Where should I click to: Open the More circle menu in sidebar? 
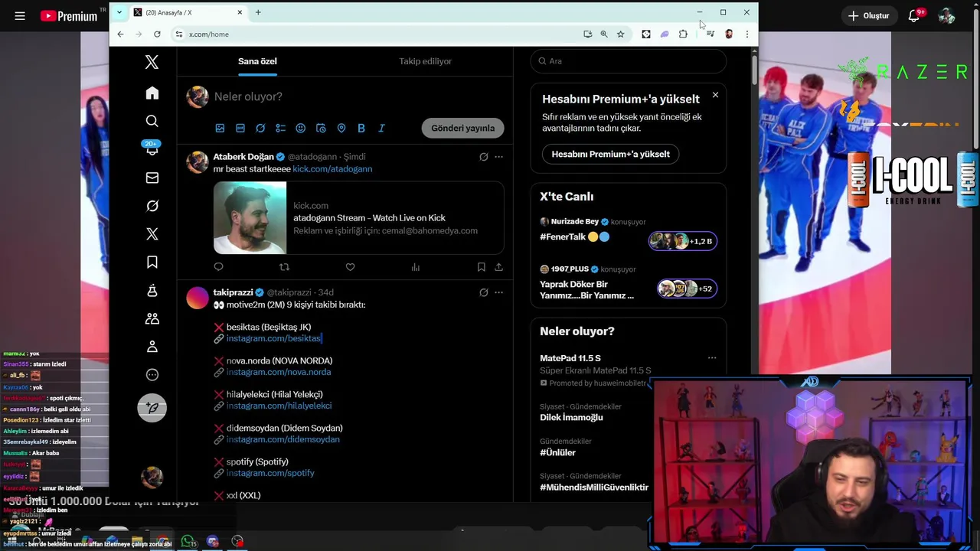pos(152,375)
